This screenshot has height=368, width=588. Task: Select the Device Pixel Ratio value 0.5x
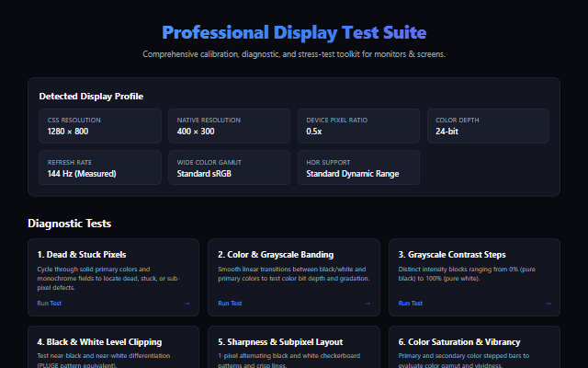pyautogui.click(x=314, y=132)
